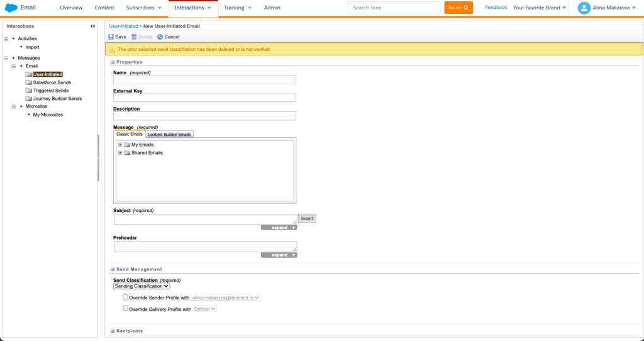Enable Override Delivery Profile checkbox
Image resolution: width=644 pixels, height=341 pixels.
point(126,309)
